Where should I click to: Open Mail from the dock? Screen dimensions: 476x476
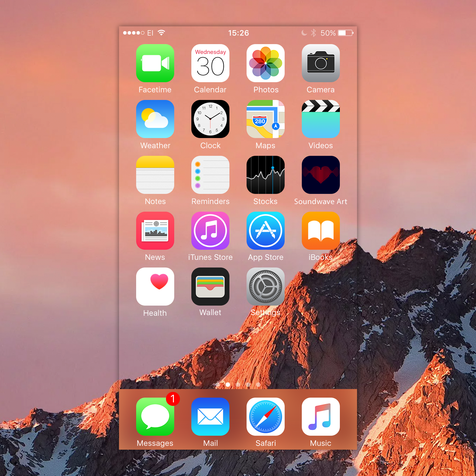coord(210,417)
